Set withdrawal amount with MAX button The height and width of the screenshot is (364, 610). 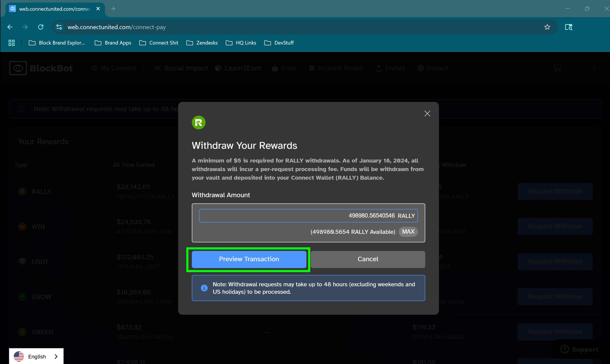pyautogui.click(x=408, y=231)
